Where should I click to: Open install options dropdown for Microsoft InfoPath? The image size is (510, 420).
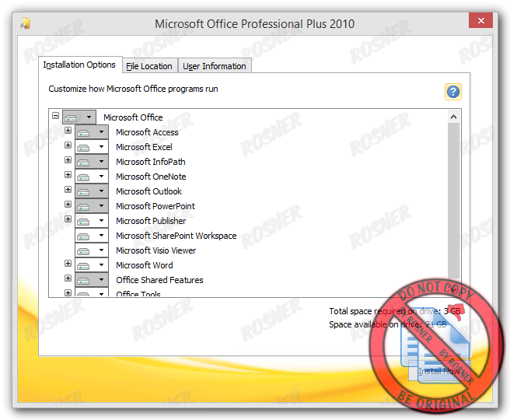(x=92, y=162)
